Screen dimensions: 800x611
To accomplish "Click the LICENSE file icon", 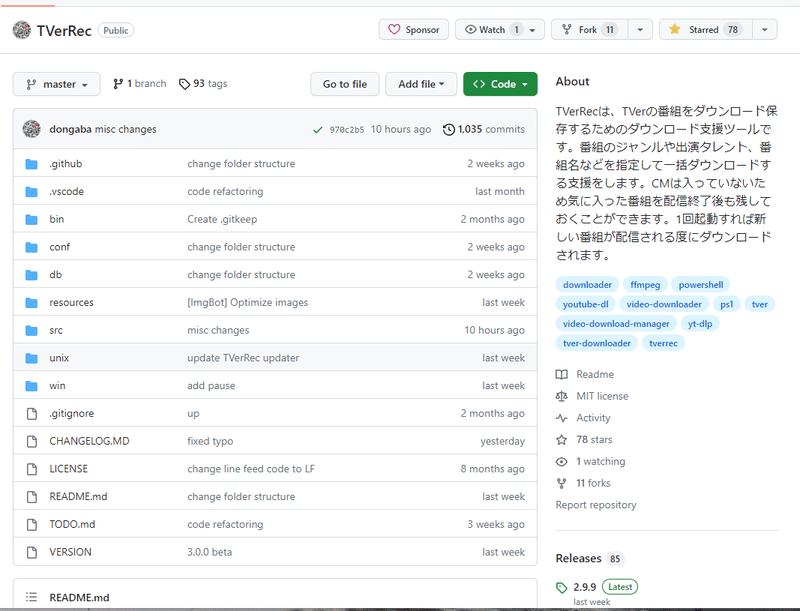I will click(32, 469).
